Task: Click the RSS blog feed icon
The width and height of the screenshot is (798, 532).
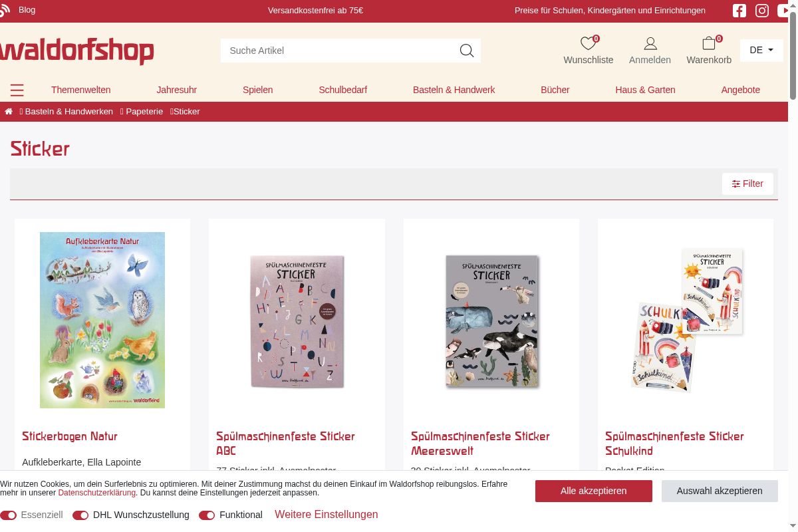Action: [x=5, y=9]
